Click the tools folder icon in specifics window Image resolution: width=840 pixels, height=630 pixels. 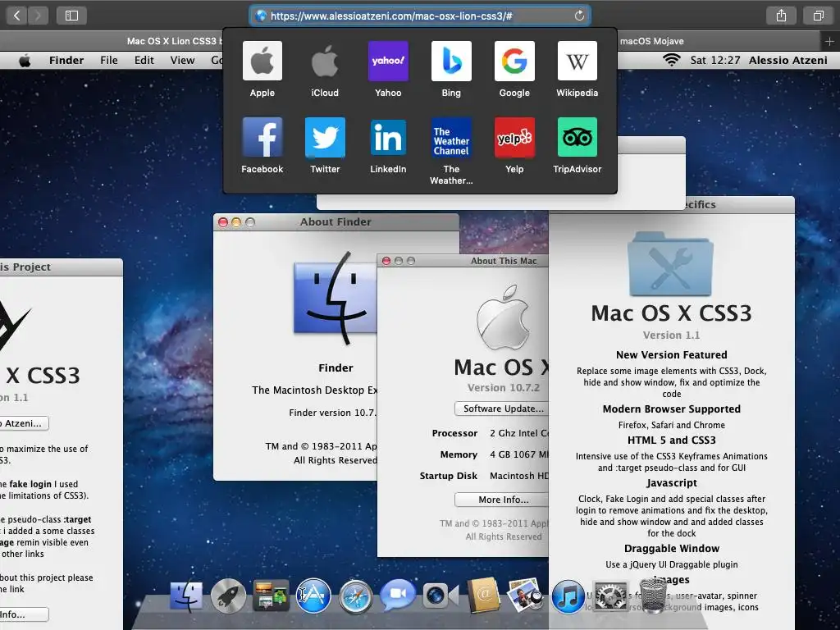[x=671, y=263]
